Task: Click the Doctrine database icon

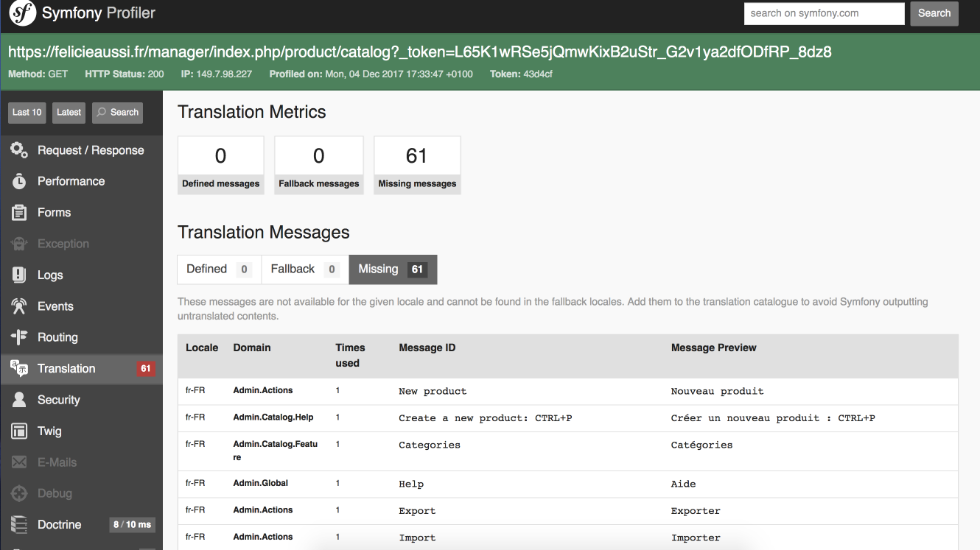Action: [19, 525]
